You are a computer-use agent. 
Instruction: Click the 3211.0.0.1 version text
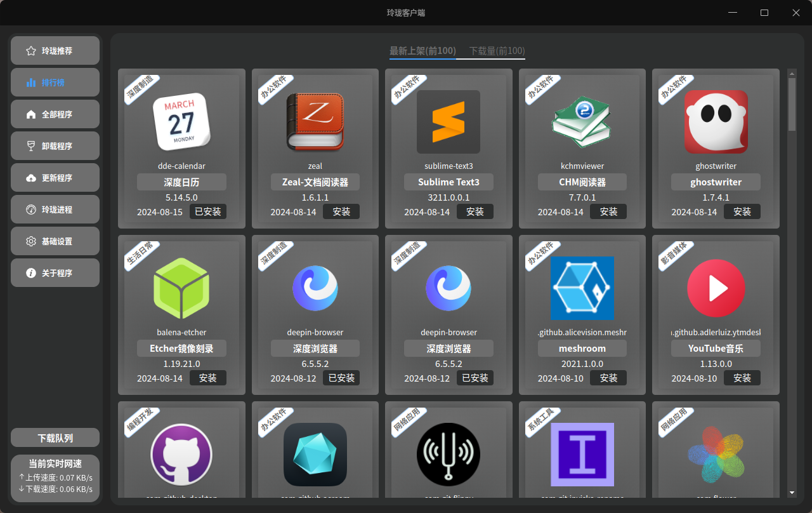(x=449, y=197)
